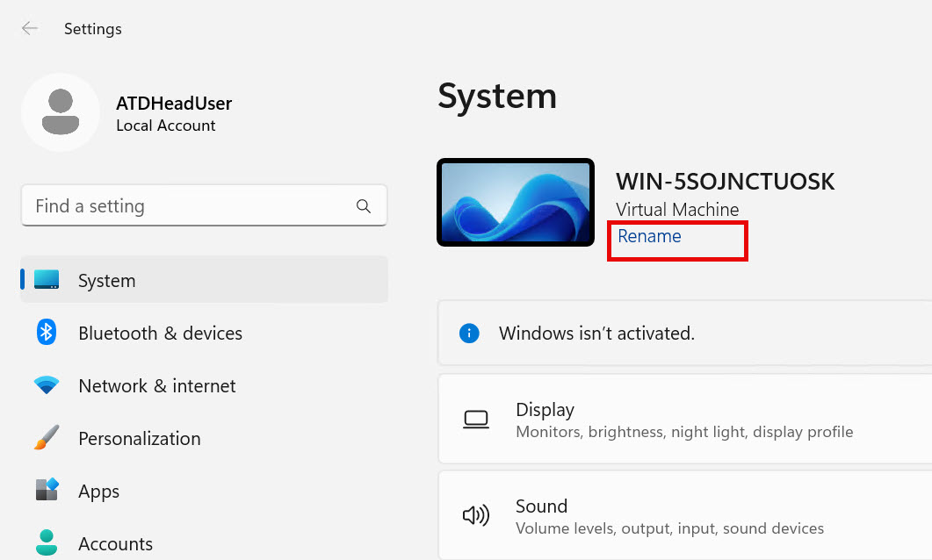
Task: Open the System category label
Action: tap(107, 280)
